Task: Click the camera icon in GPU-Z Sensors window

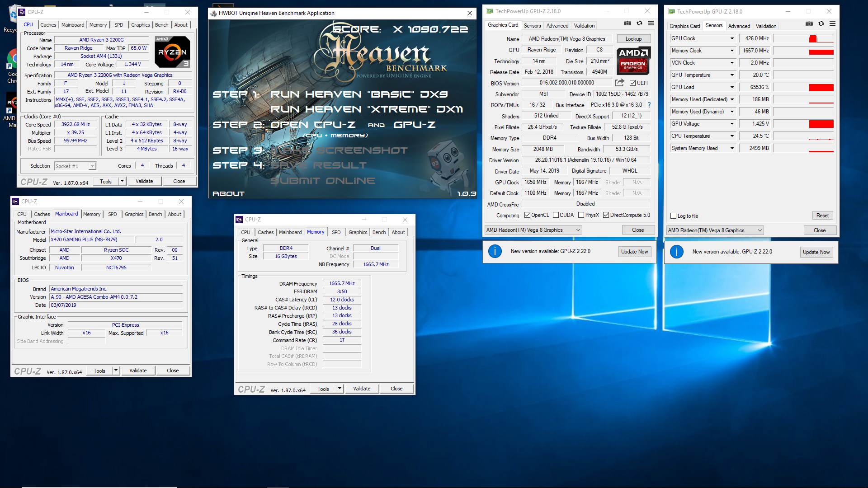Action: pyautogui.click(x=809, y=24)
